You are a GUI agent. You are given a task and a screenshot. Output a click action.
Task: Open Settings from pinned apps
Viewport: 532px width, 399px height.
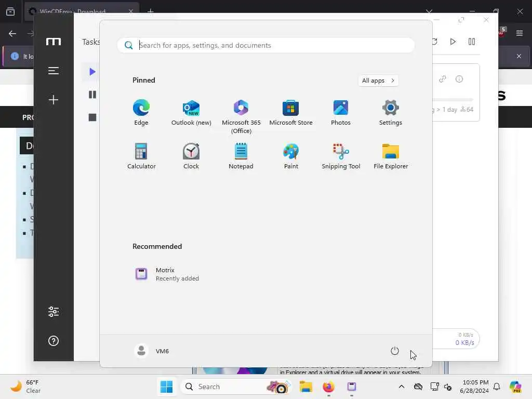tap(391, 112)
